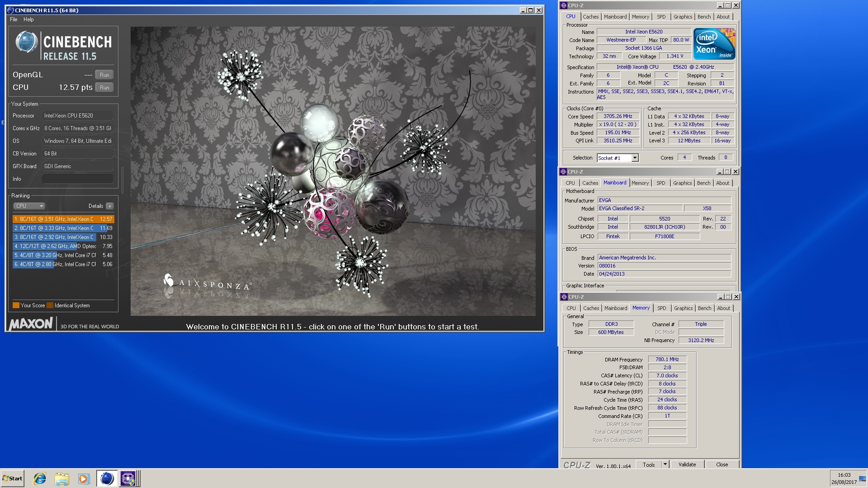
Task: Click the Cinebench title bar app icon
Action: pyautogui.click(x=10, y=10)
